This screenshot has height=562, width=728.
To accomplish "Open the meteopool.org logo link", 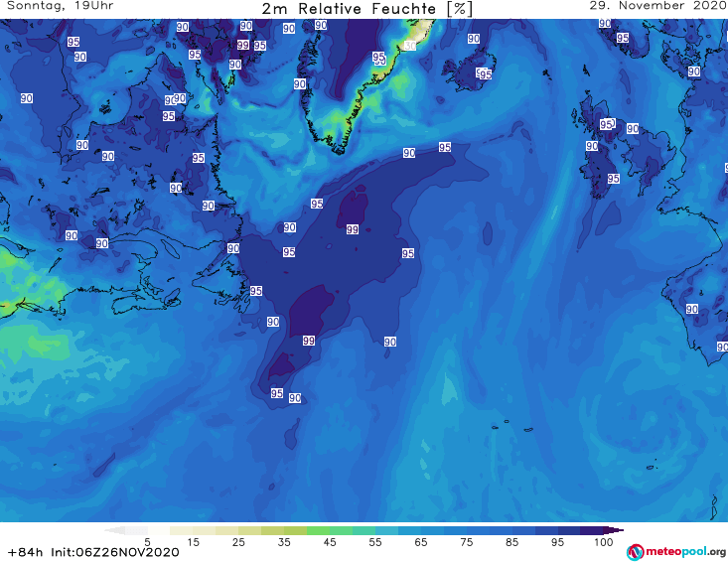I will tap(676, 552).
